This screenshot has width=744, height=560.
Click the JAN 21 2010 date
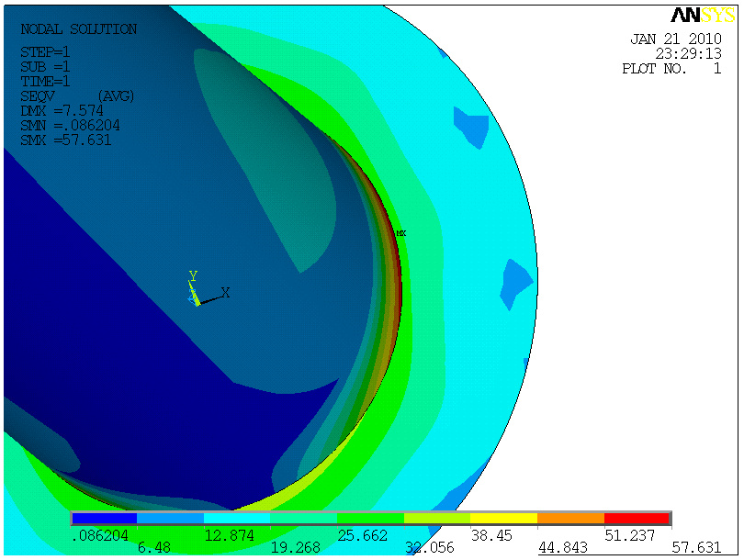click(x=676, y=39)
